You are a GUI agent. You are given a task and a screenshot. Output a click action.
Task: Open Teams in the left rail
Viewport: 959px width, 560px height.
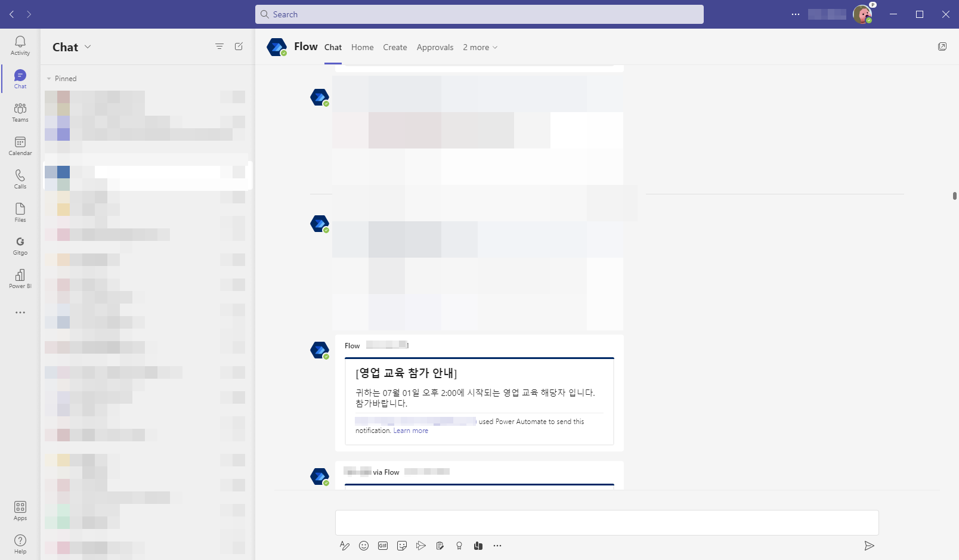click(x=20, y=112)
